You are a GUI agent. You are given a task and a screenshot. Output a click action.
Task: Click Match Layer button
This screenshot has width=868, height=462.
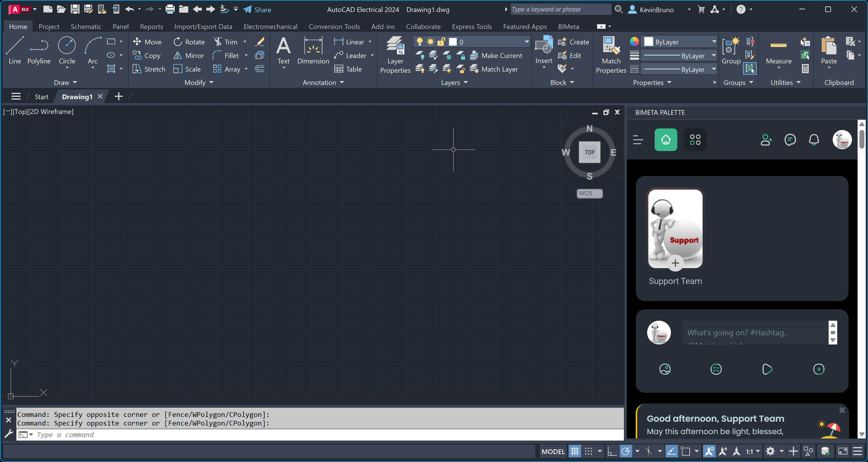pos(494,69)
